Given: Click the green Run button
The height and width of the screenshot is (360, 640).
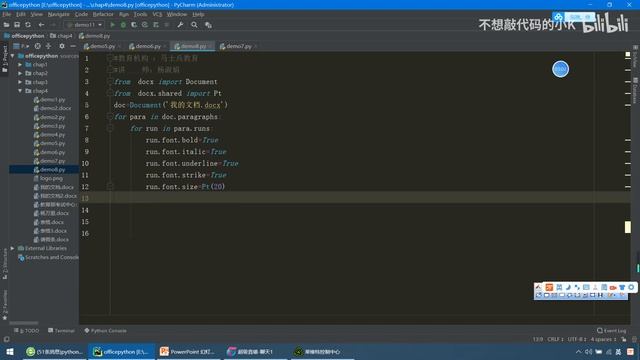Looking at the screenshot, I should click(x=113, y=25).
